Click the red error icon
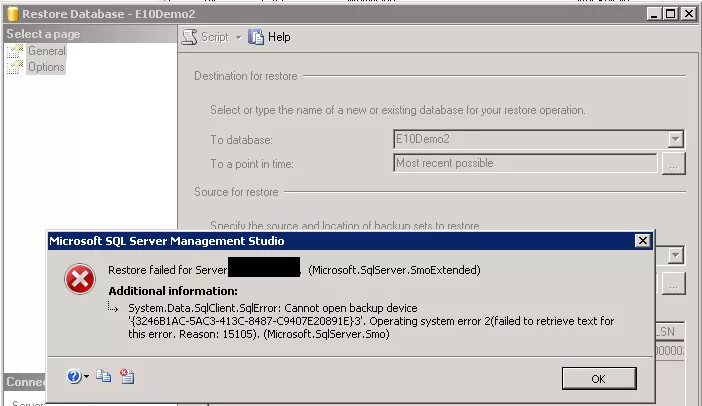The height and width of the screenshot is (406, 702). coord(80,279)
